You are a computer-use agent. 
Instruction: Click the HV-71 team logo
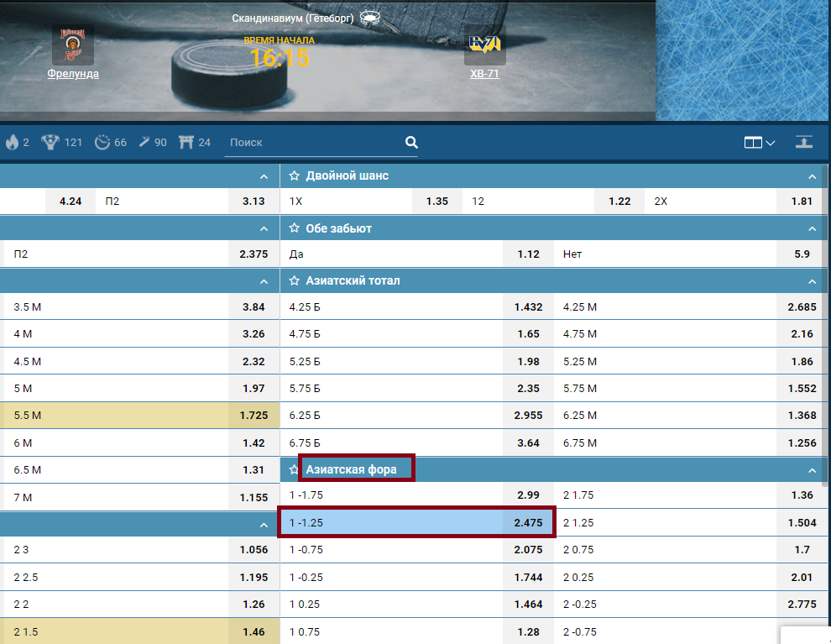[485, 45]
